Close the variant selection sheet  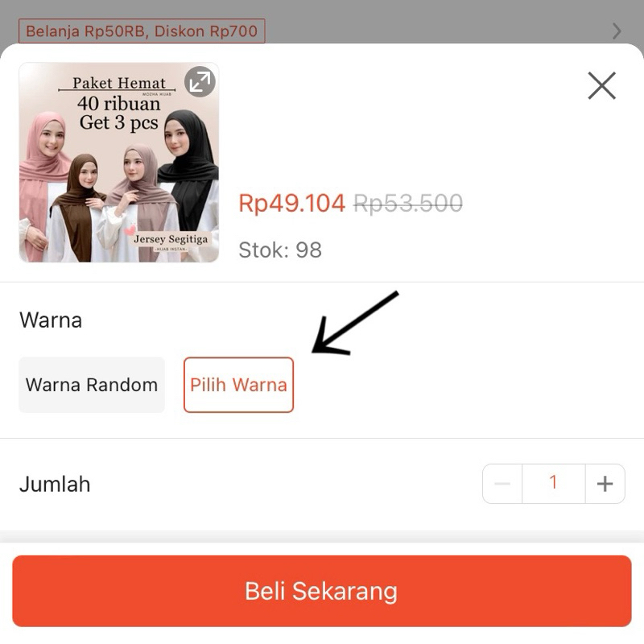coord(601,86)
